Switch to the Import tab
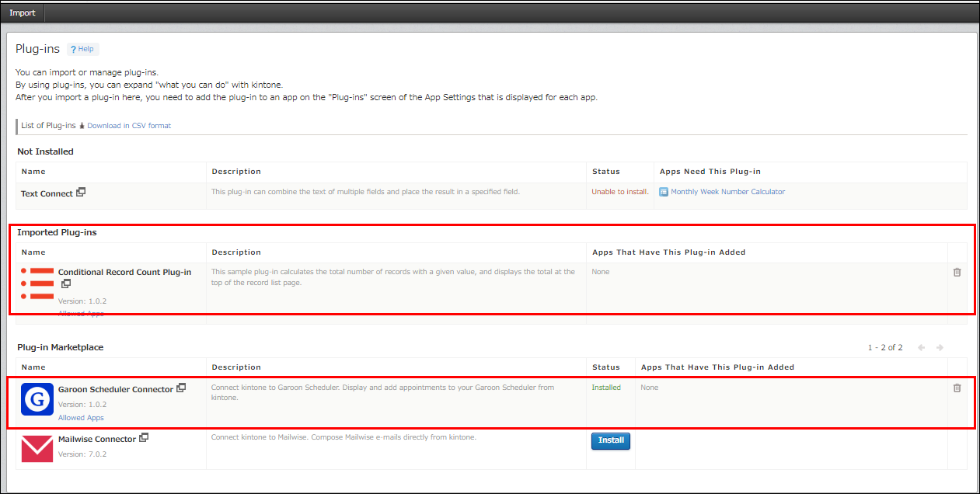Image resolution: width=980 pixels, height=494 pixels. click(22, 12)
